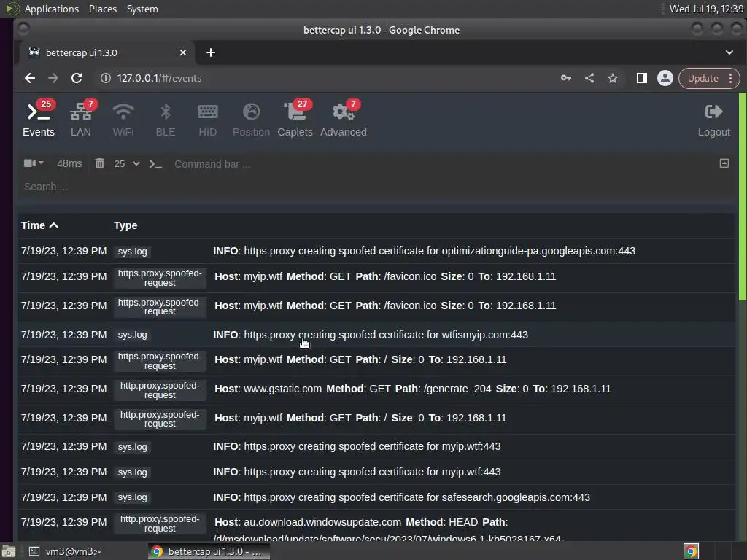
Task: Click the Type column header
Action: 125,225
